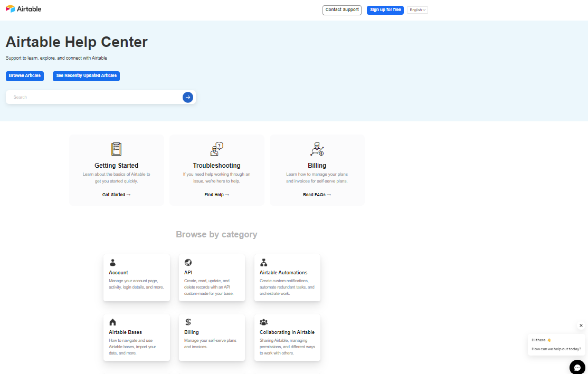Screen dimensions: 588x374
Task: Click the search submit arrow
Action: [187, 97]
